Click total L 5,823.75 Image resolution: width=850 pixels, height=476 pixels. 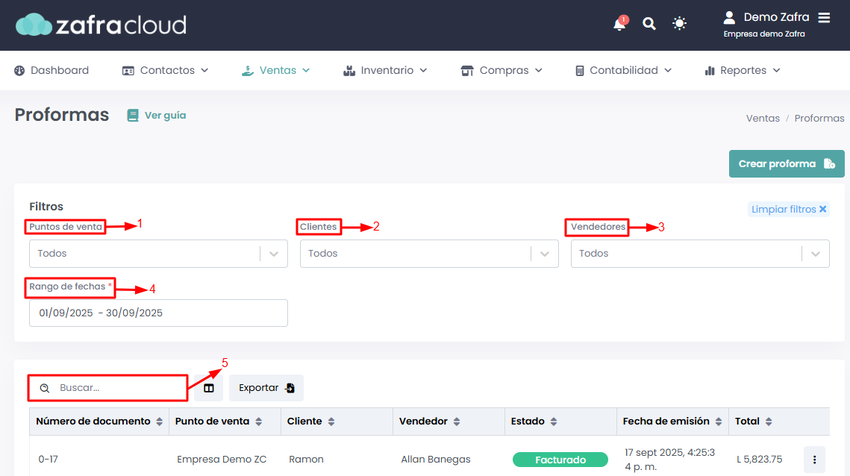click(759, 459)
